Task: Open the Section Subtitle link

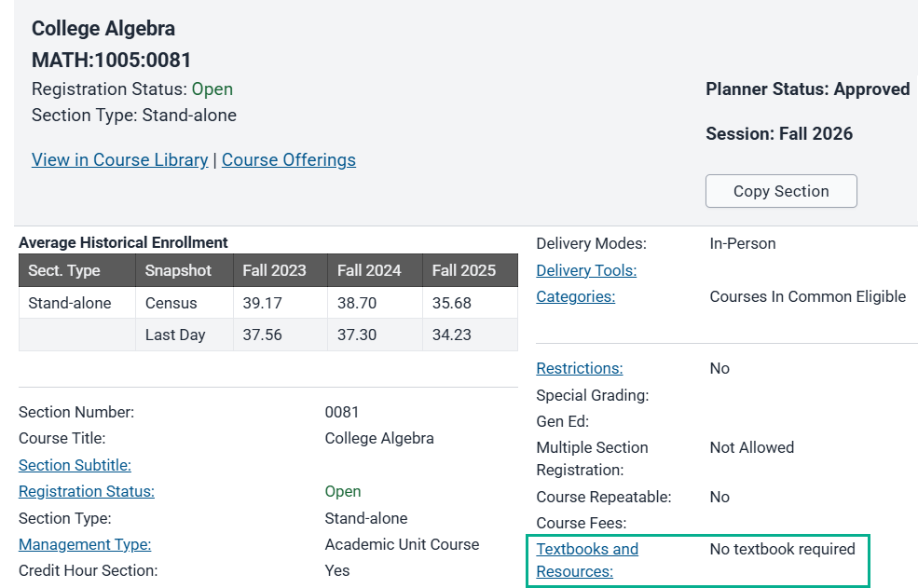Action: (75, 465)
